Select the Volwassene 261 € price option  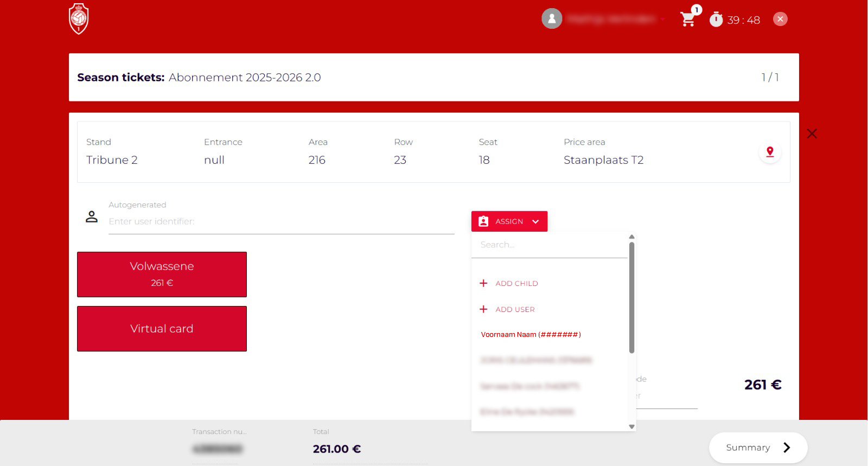click(162, 275)
